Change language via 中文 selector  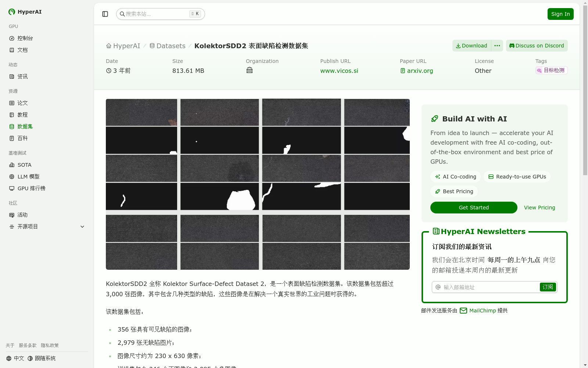pos(15,358)
